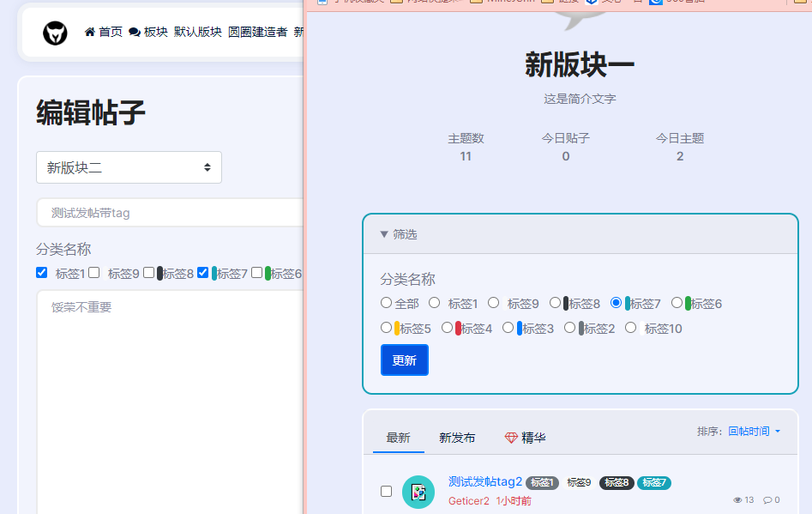Uncheck the 标签1 checkbox in editor

click(x=42, y=273)
